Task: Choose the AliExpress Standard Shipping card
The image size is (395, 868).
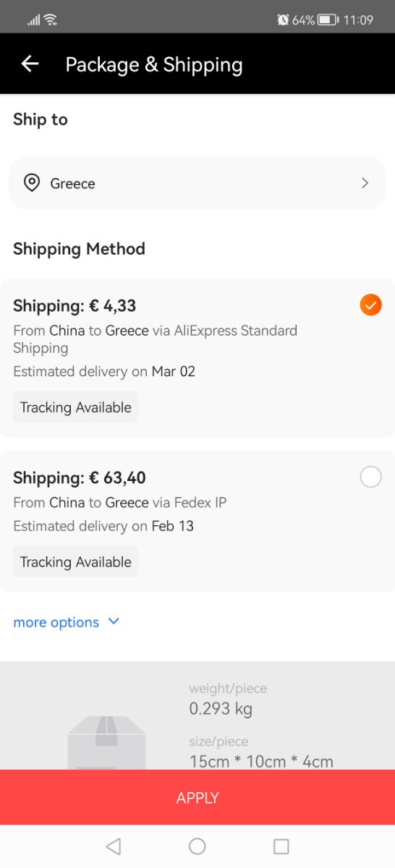Action: pyautogui.click(x=197, y=358)
